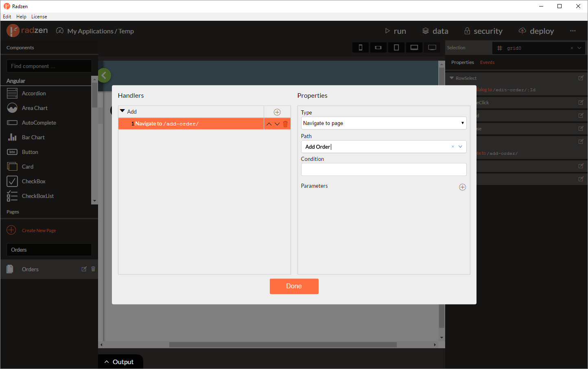This screenshot has width=588, height=369.
Task: Open the Type dropdown Navigate to page
Action: [x=384, y=123]
